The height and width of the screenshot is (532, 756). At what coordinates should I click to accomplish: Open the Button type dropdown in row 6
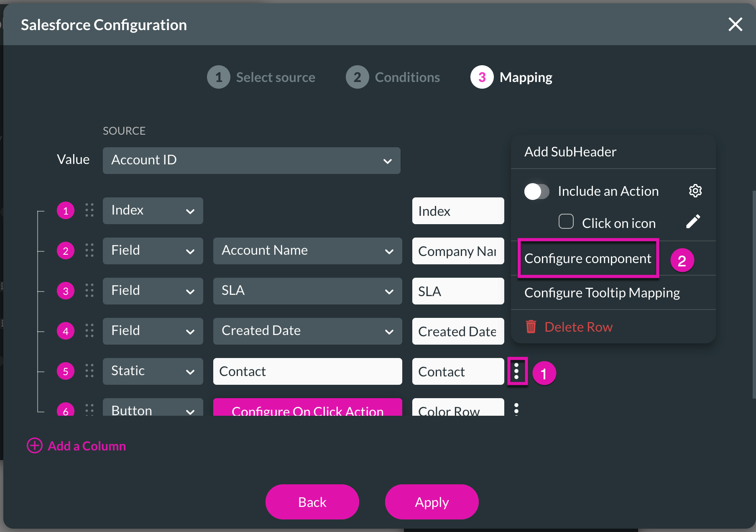point(153,407)
